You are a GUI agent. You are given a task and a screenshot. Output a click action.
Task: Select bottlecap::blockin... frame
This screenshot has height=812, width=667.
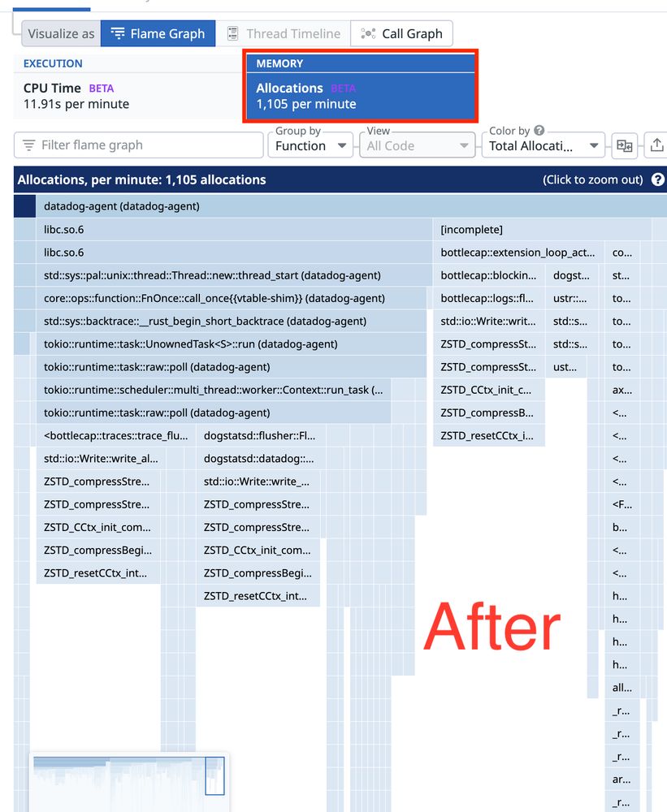point(489,275)
